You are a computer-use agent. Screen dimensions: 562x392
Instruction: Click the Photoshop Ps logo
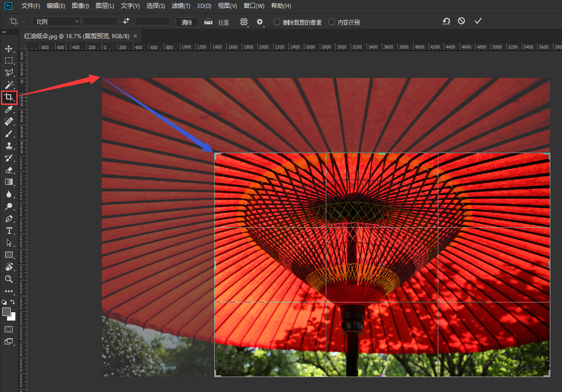(8, 6)
